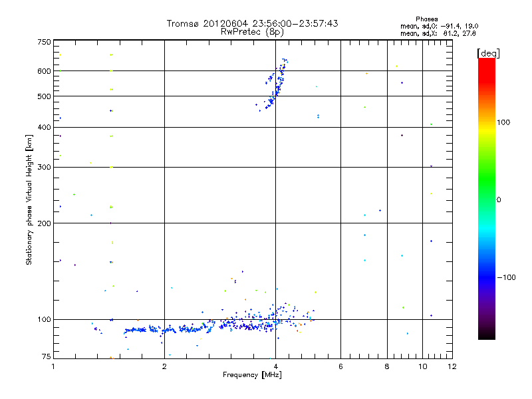Pick the black bottom of the phase colorbar
The height and width of the screenshot is (399, 532).
tap(487, 336)
